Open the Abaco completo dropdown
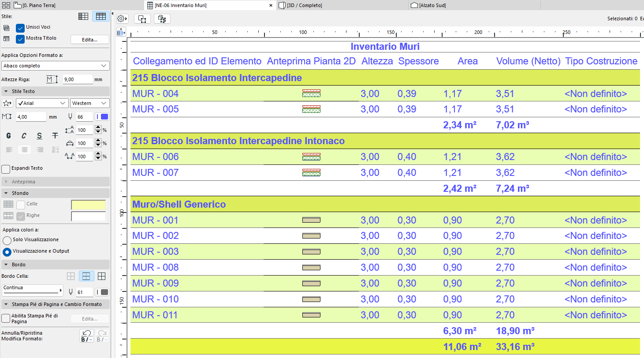The image size is (644, 358). tap(55, 65)
